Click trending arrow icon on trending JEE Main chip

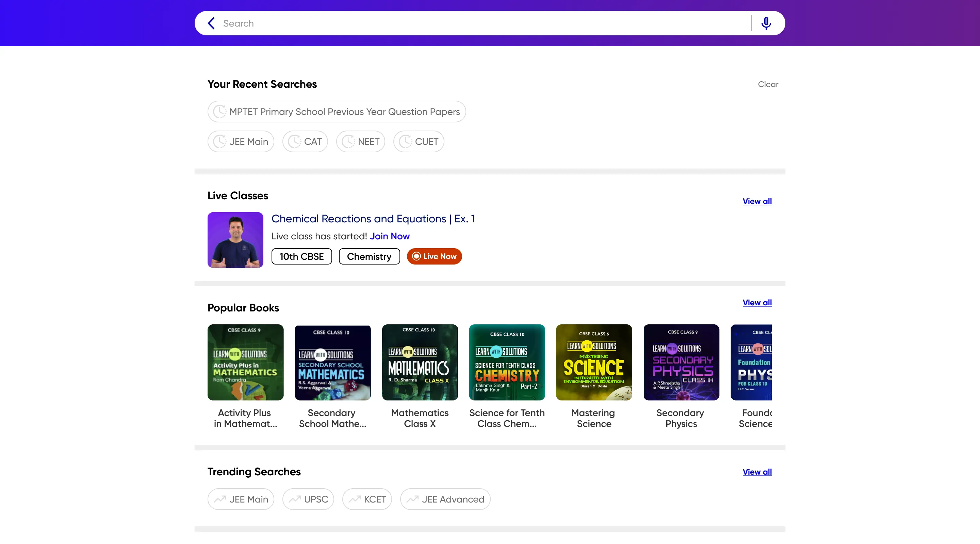220,499
